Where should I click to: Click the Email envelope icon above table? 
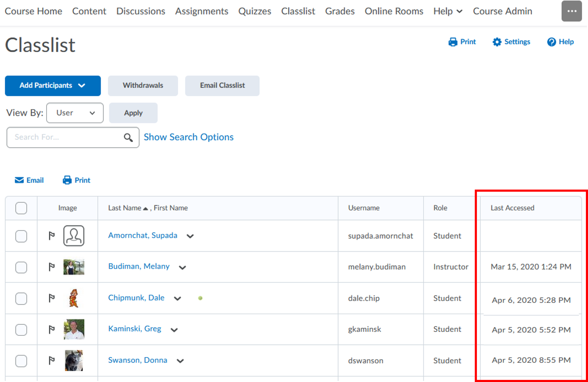click(x=19, y=180)
